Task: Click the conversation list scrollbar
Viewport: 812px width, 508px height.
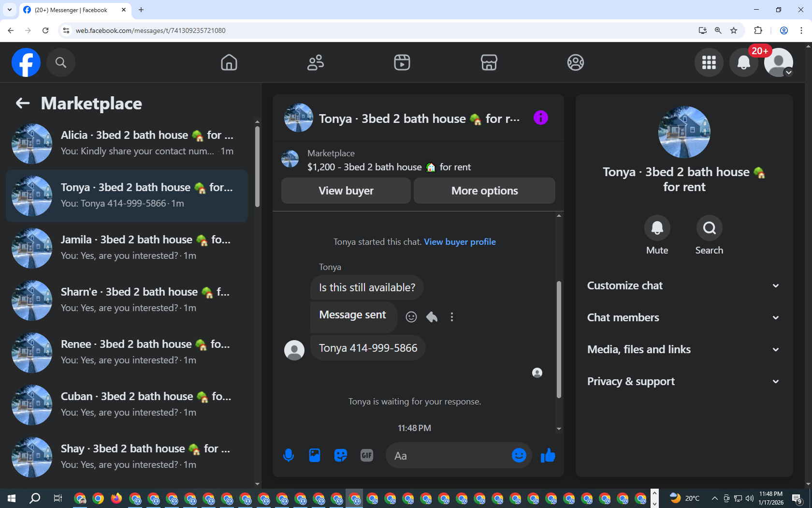Action: (x=257, y=166)
